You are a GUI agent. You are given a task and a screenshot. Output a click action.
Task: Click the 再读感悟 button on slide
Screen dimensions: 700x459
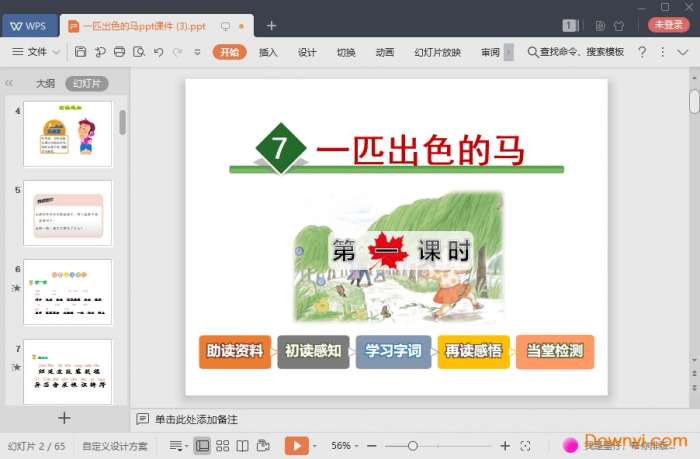473,352
